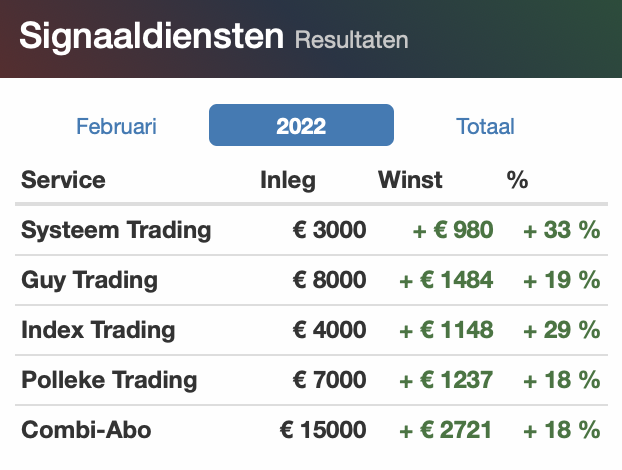Image resolution: width=622 pixels, height=470 pixels.
Task: Click the + € 1484 profit value
Action: coord(446,280)
